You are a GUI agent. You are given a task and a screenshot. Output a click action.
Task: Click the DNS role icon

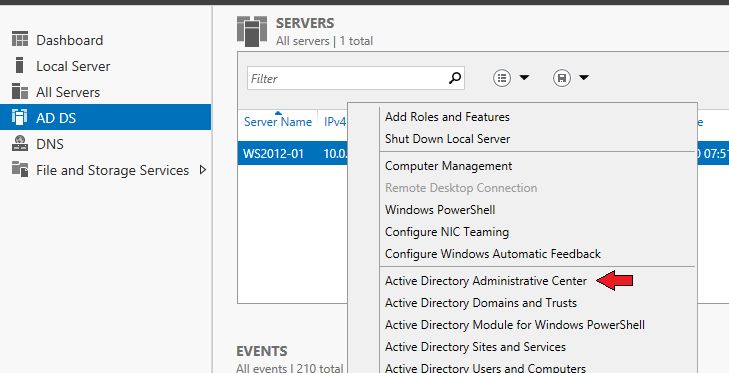pyautogui.click(x=20, y=144)
